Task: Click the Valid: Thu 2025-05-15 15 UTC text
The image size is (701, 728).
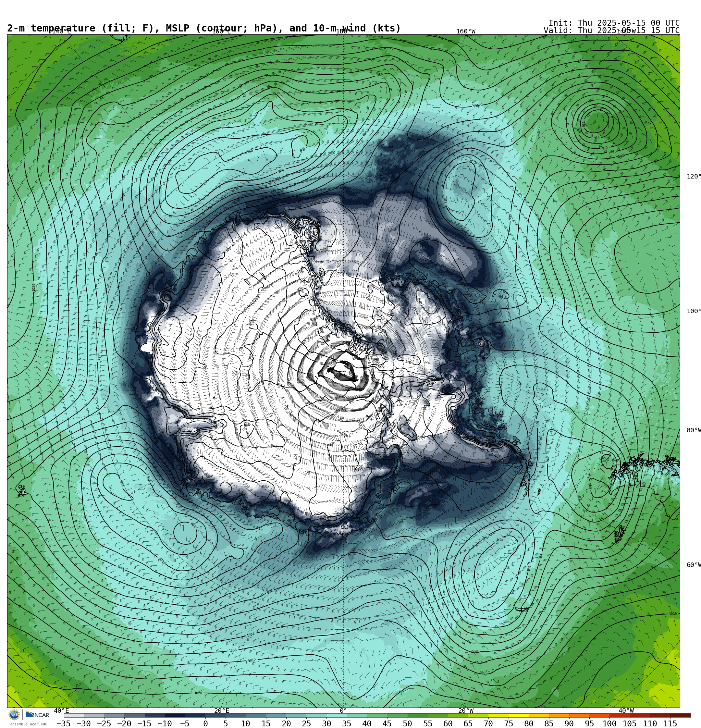Action: click(611, 31)
